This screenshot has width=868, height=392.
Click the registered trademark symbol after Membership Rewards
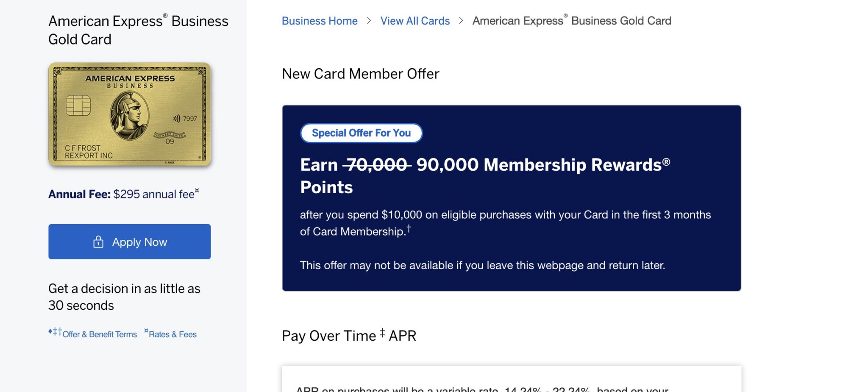click(665, 161)
